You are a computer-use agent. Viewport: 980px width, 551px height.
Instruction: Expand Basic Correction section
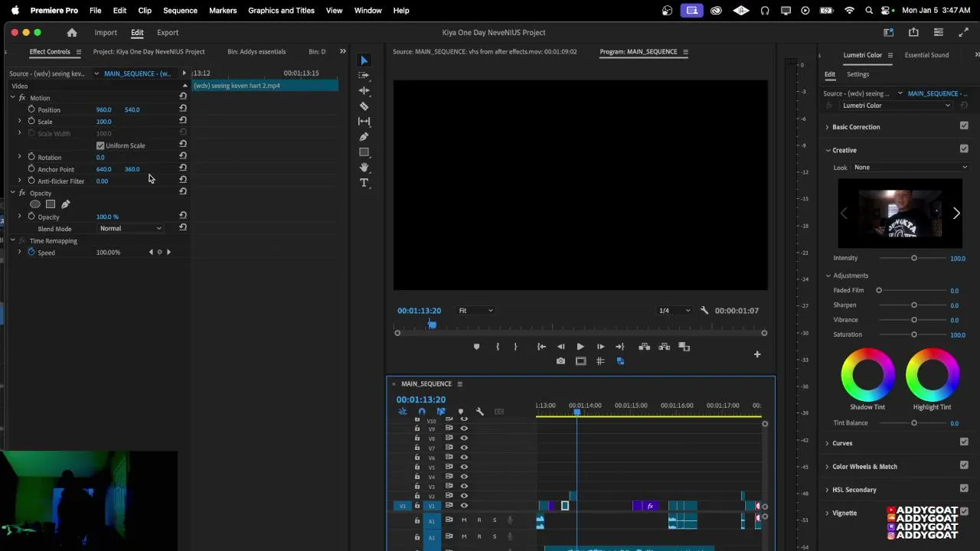[x=827, y=127]
